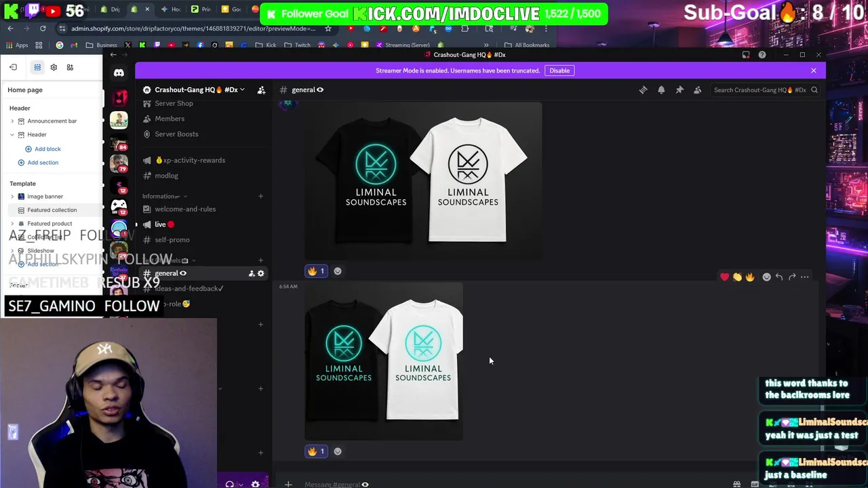Image resolution: width=868 pixels, height=488 pixels.
Task: Open All Bookmarks folder
Action: [x=527, y=45]
